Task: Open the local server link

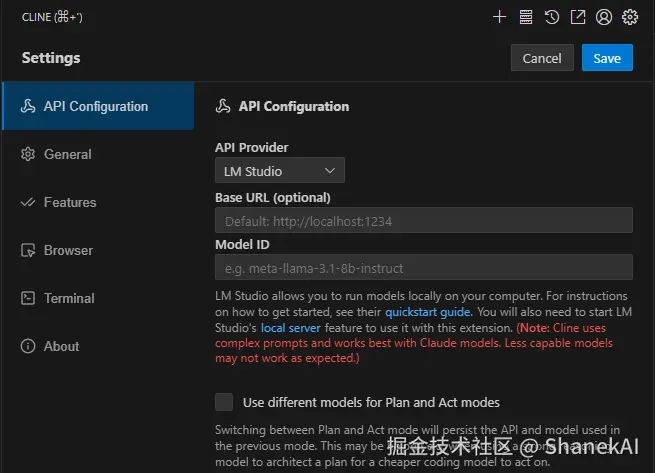Action: tap(291, 328)
